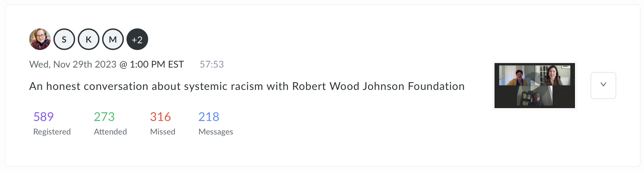Open the Attended label
The width and height of the screenshot is (644, 171).
point(110,131)
